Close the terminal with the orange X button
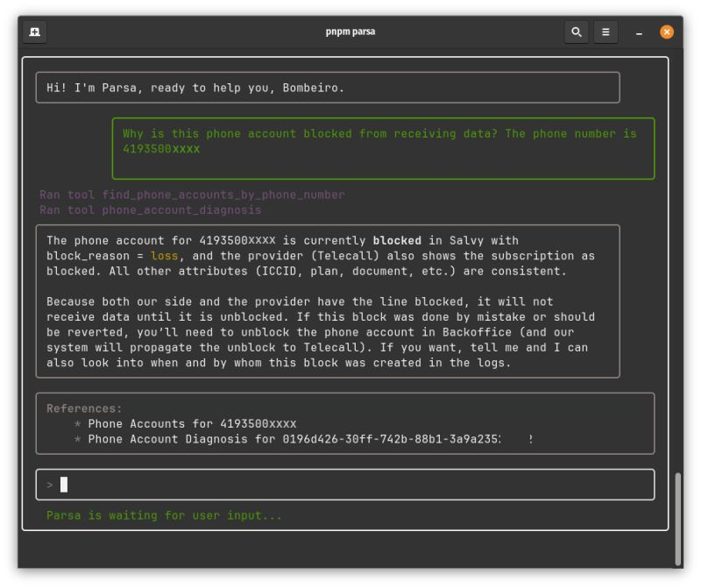701x588 pixels. click(666, 32)
